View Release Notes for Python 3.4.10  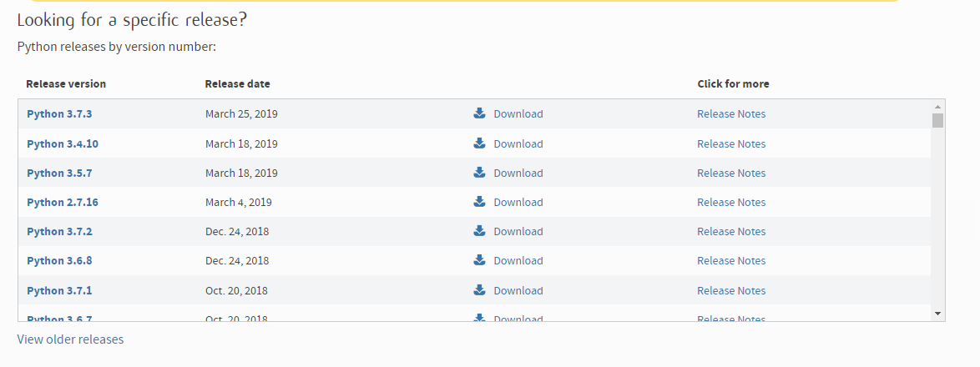pyautogui.click(x=731, y=144)
